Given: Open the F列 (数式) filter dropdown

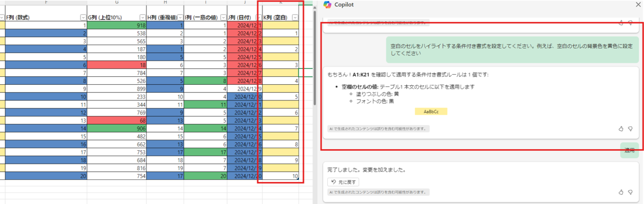Looking at the screenshot, I should 83,18.
